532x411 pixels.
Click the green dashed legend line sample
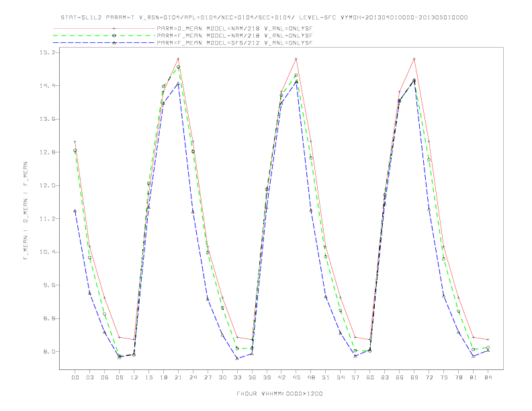click(104, 36)
